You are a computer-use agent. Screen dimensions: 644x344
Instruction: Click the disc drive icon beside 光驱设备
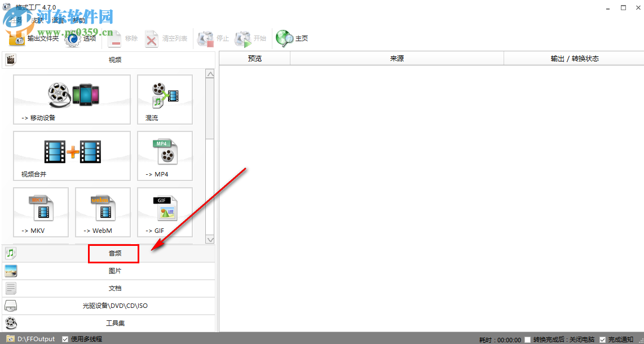[11, 306]
